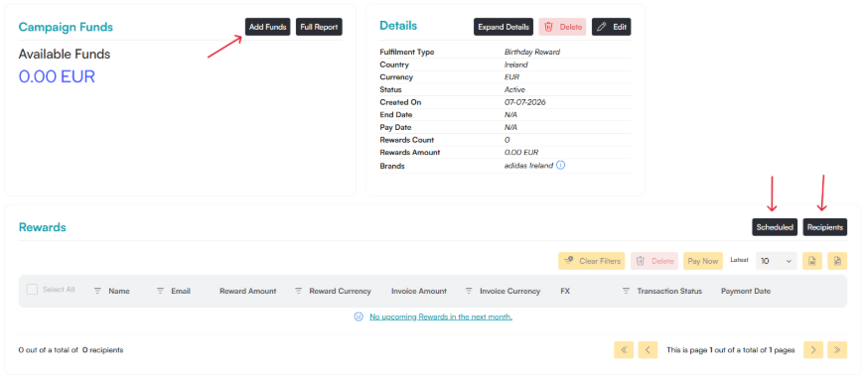
Task: Open the Reward Currency column filter icon
Action: point(298,291)
